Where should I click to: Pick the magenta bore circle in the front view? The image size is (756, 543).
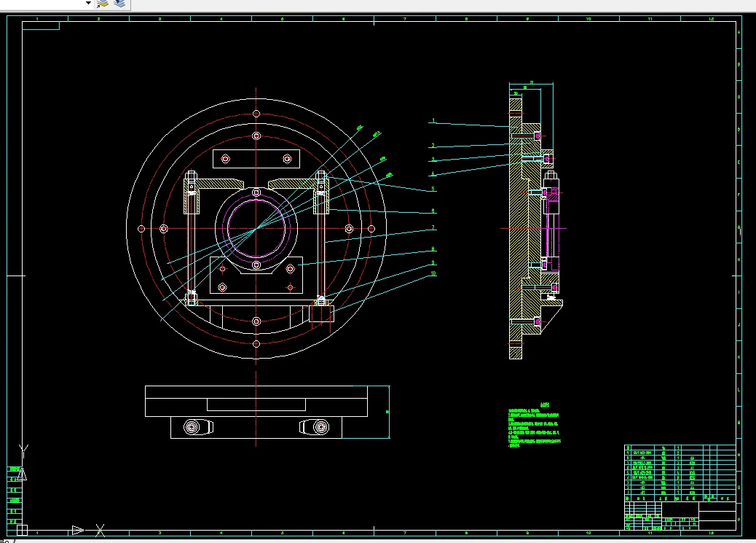pyautogui.click(x=256, y=229)
